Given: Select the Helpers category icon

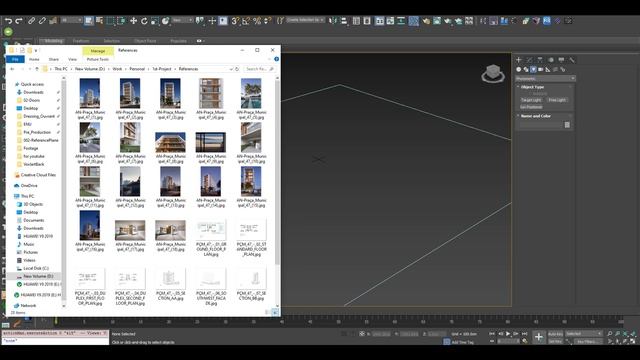Looking at the screenshot, I should 548,69.
